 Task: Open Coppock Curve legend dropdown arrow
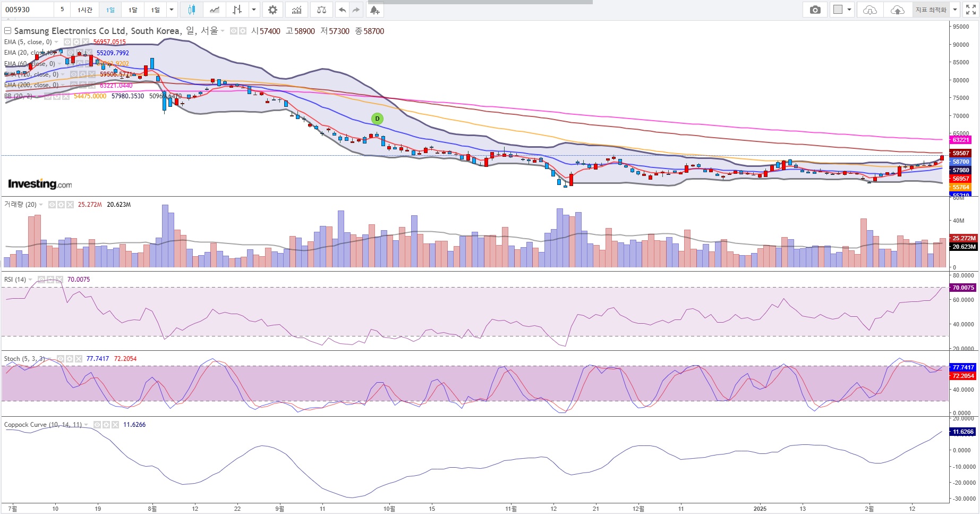86,425
